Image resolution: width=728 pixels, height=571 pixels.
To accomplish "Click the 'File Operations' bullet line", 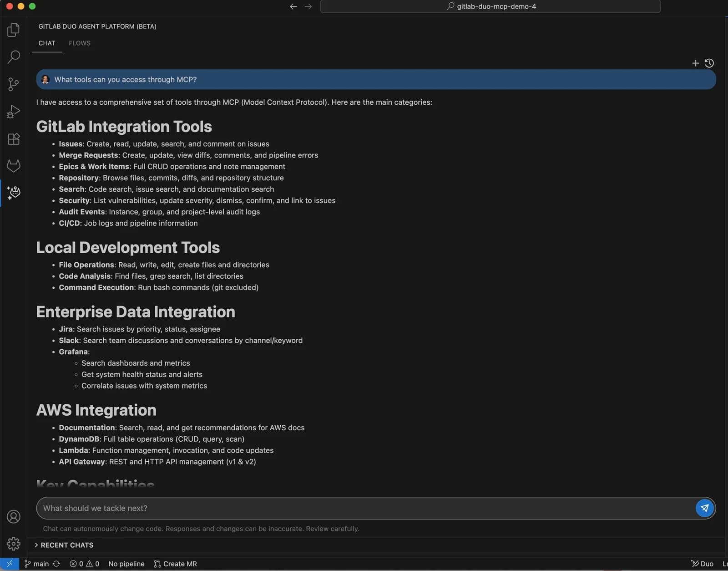I will pos(164,265).
